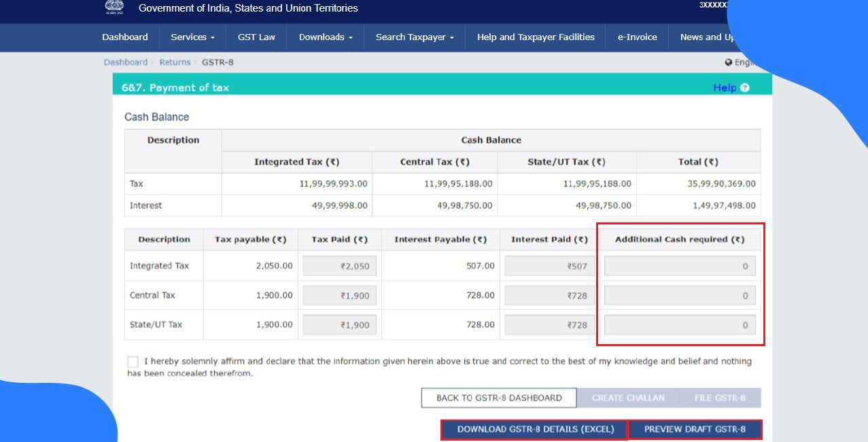Expand the Downloads dropdown

tap(325, 37)
